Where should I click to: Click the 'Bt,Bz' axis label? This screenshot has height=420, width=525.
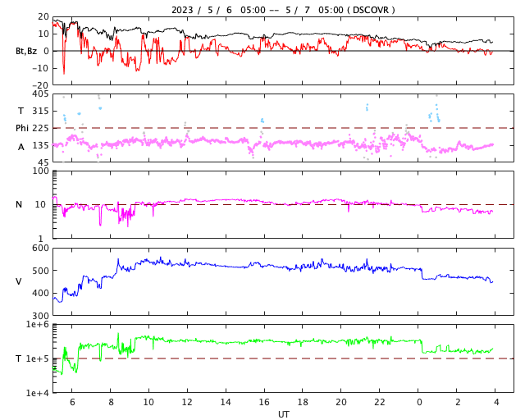pyautogui.click(x=26, y=51)
